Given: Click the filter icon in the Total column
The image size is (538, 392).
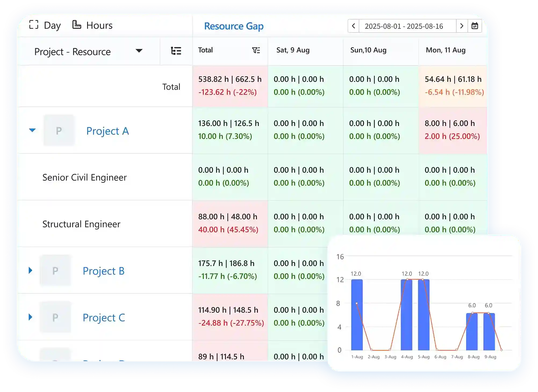Looking at the screenshot, I should (256, 50).
